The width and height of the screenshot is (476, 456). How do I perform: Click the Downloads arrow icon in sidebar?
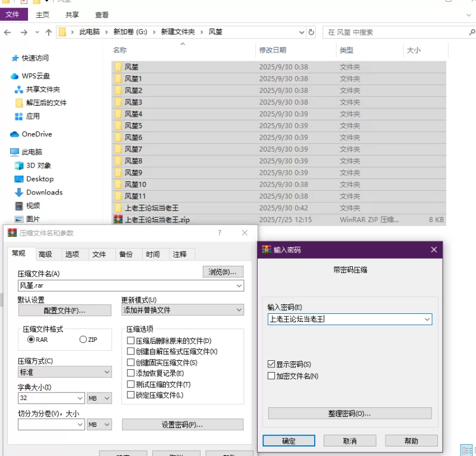[18, 192]
